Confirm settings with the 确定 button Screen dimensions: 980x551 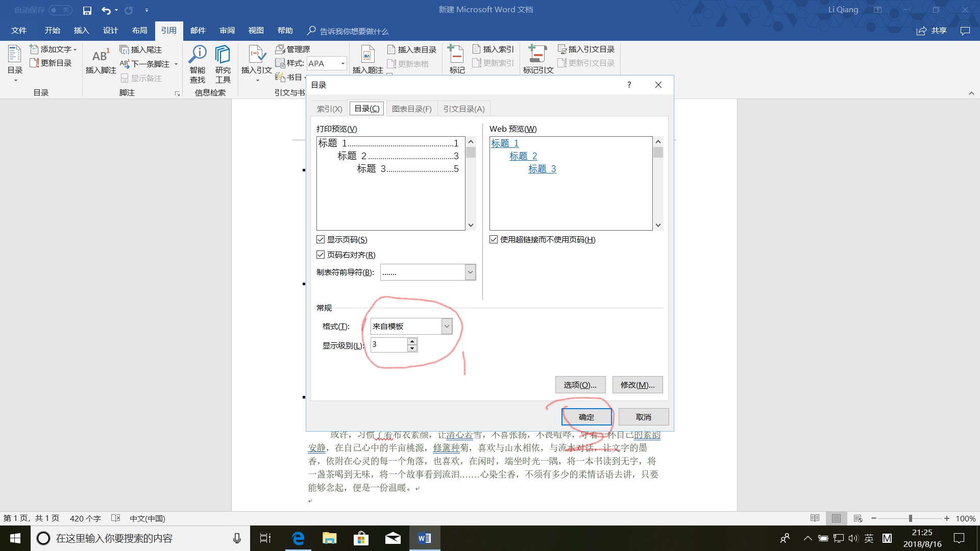click(x=586, y=416)
